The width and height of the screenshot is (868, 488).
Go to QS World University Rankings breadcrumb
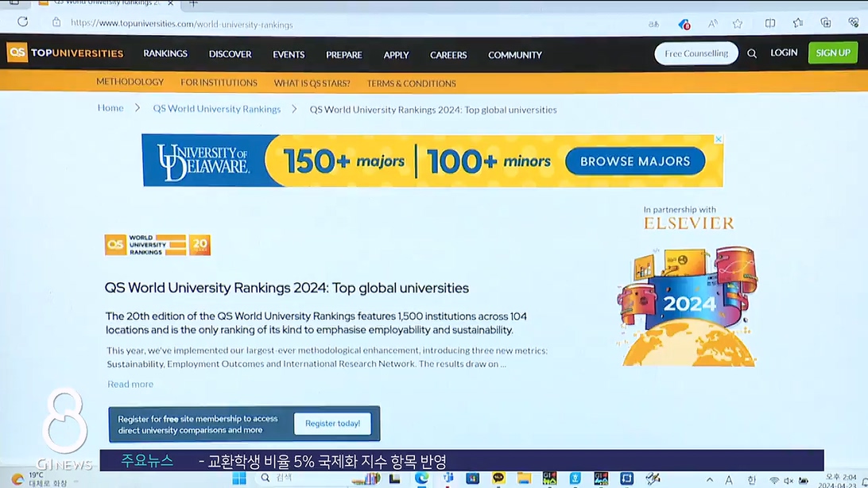pyautogui.click(x=216, y=109)
